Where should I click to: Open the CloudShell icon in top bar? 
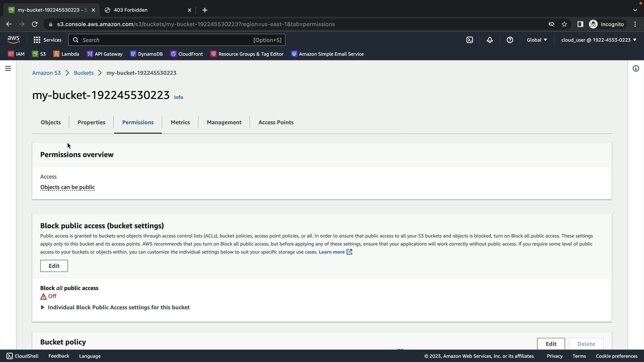click(470, 40)
